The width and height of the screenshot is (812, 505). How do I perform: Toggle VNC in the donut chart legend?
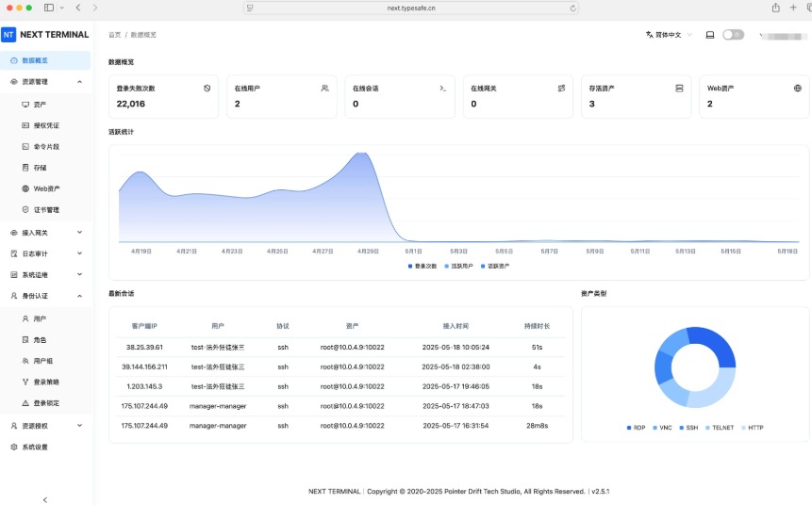662,428
